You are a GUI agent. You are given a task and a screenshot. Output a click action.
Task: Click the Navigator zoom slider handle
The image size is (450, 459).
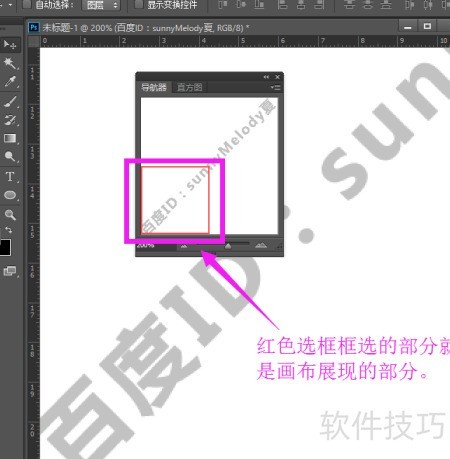[228, 246]
